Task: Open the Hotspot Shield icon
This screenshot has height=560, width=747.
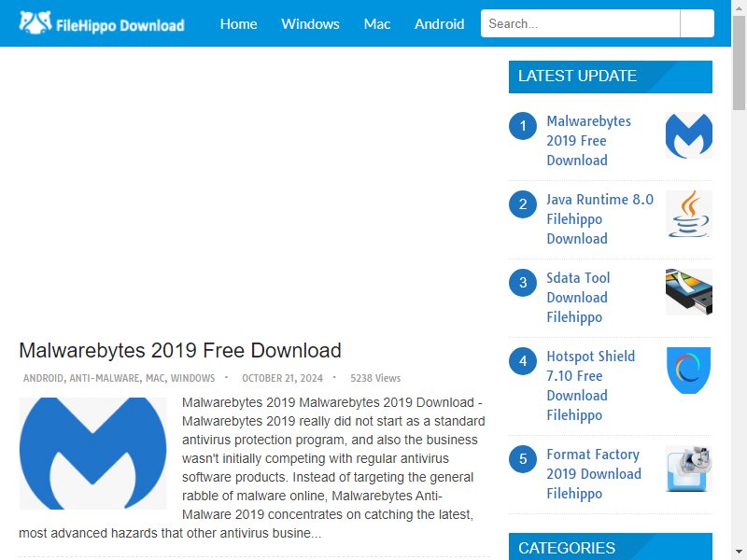Action: coord(688,371)
